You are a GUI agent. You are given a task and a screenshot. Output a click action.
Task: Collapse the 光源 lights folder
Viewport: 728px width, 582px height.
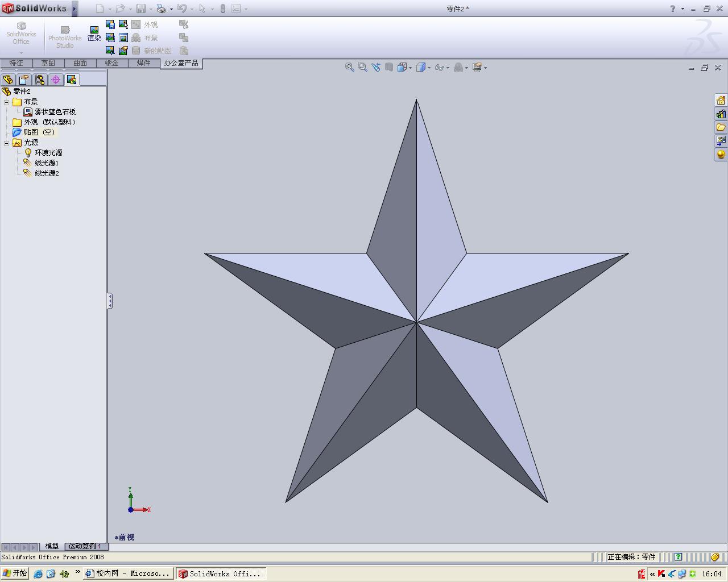[6, 143]
